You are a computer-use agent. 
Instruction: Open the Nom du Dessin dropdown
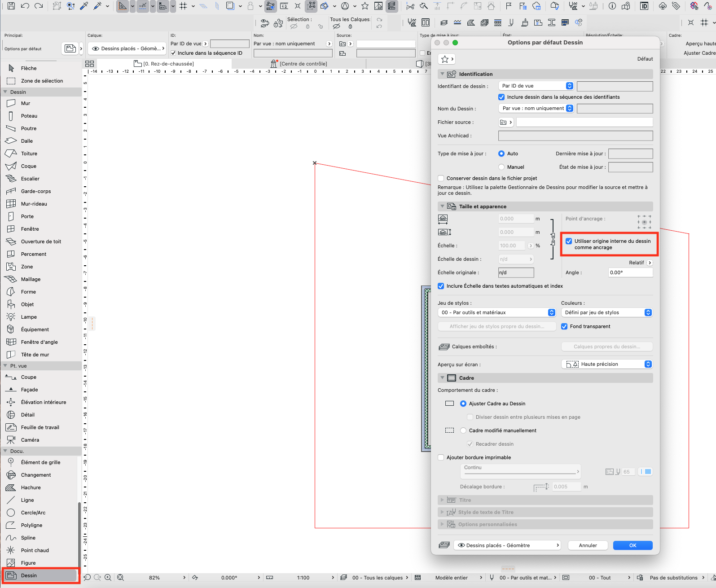tap(536, 108)
